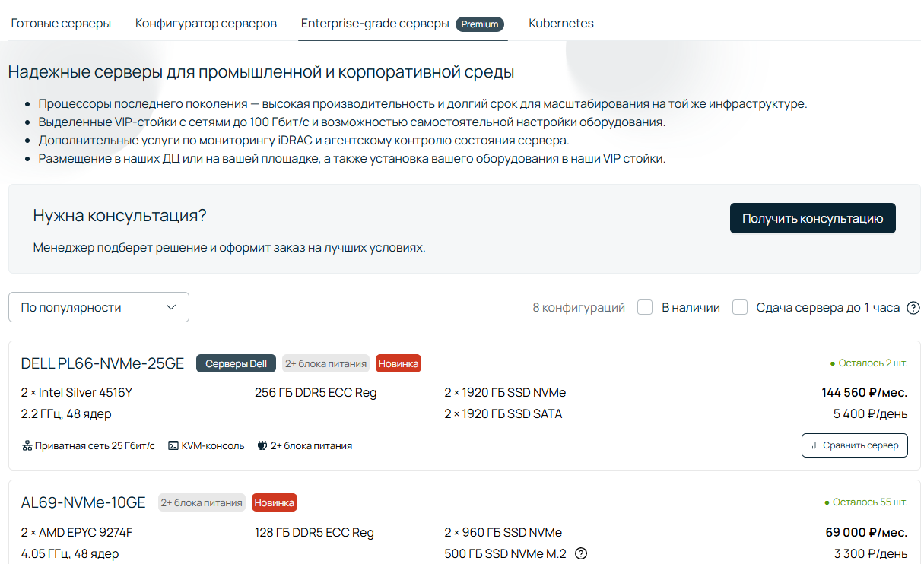
Task: Open the Конфигуратор серверов tab
Action: pos(205,24)
